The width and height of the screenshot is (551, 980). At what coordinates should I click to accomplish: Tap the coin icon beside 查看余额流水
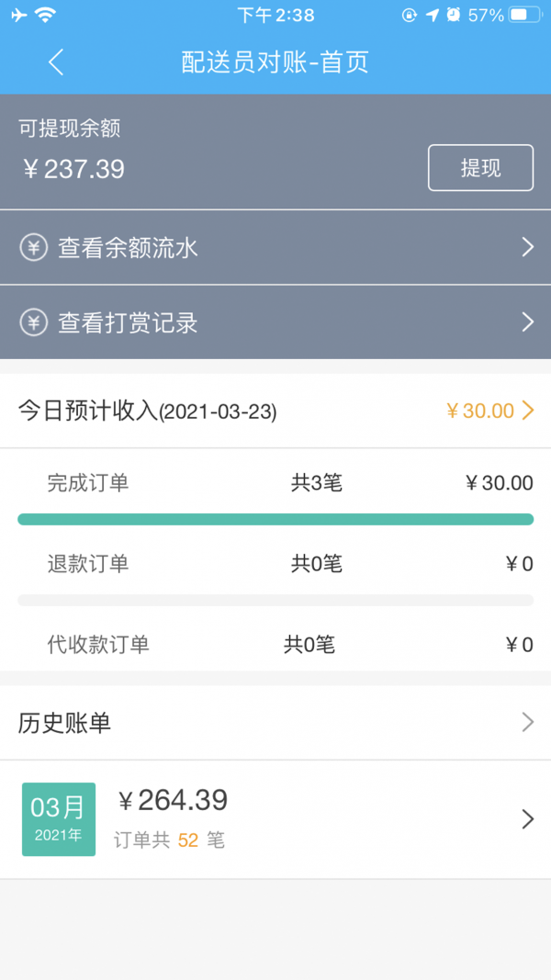32,247
